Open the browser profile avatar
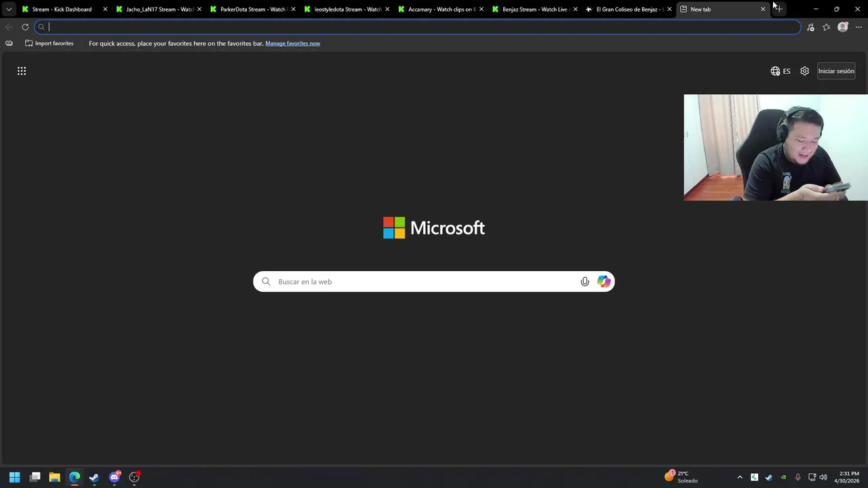The image size is (868, 488). click(843, 27)
